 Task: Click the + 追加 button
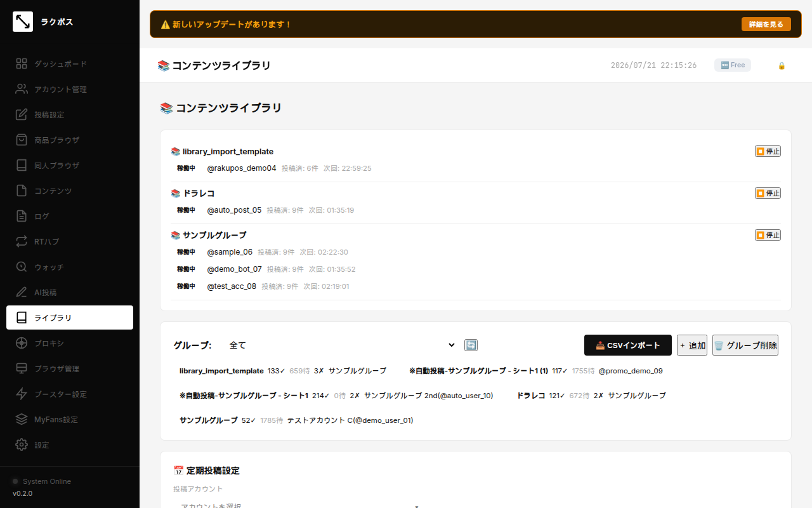692,345
